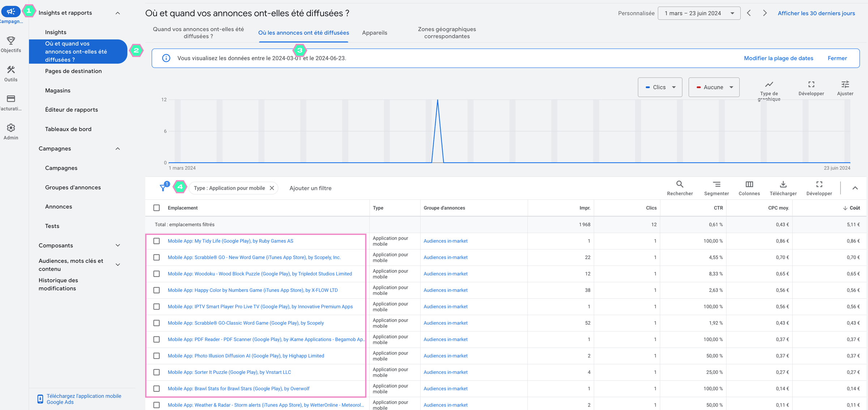Select Où les annonces ont été diffusées tab
This screenshot has height=410, width=868.
coord(303,33)
